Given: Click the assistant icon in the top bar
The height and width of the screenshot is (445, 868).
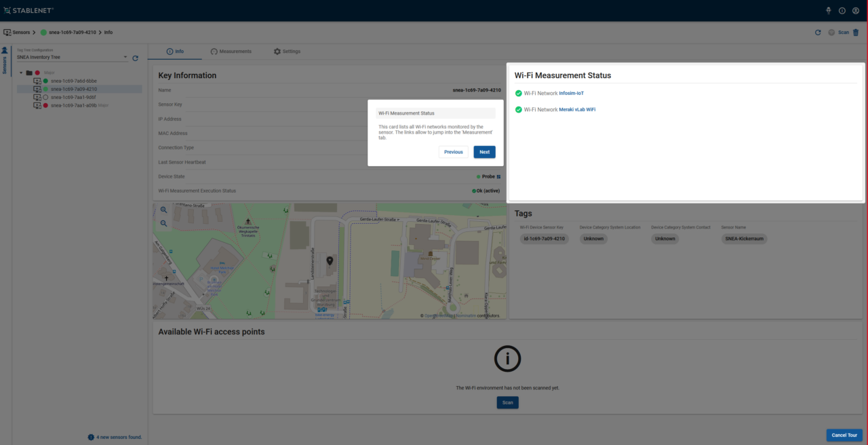Looking at the screenshot, I should [828, 11].
